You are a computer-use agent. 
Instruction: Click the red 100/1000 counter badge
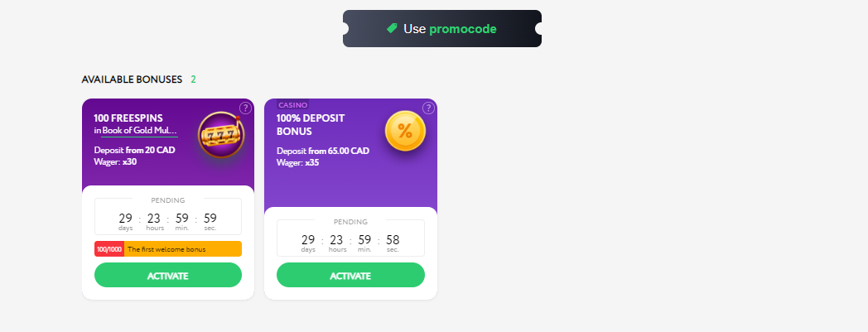pyautogui.click(x=109, y=249)
